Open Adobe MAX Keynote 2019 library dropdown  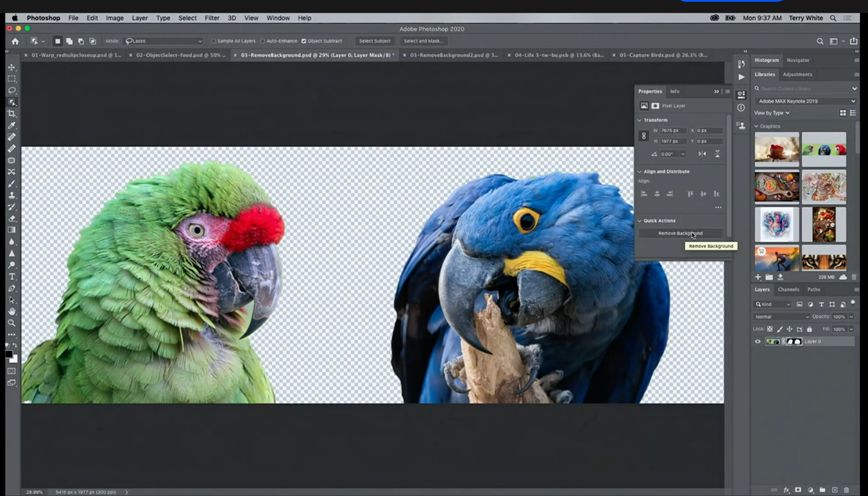coord(805,101)
